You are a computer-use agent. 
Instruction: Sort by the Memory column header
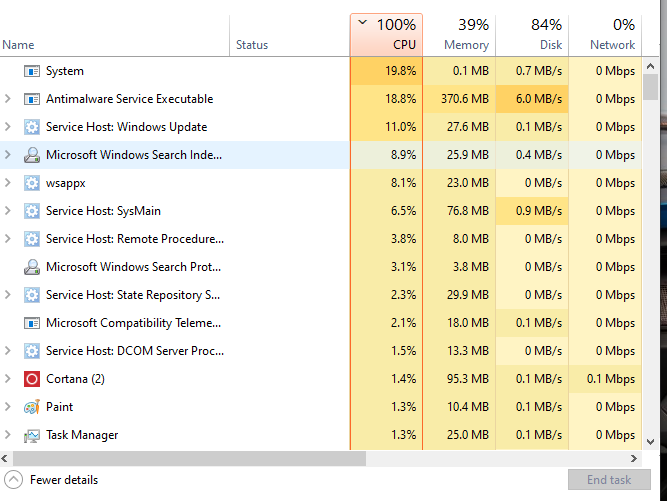[459, 35]
